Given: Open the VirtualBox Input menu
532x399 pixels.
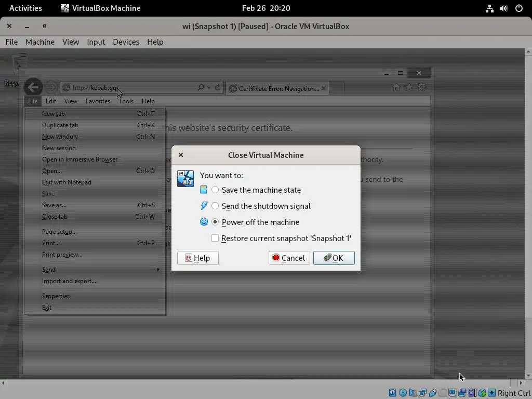Looking at the screenshot, I should click(96, 42).
